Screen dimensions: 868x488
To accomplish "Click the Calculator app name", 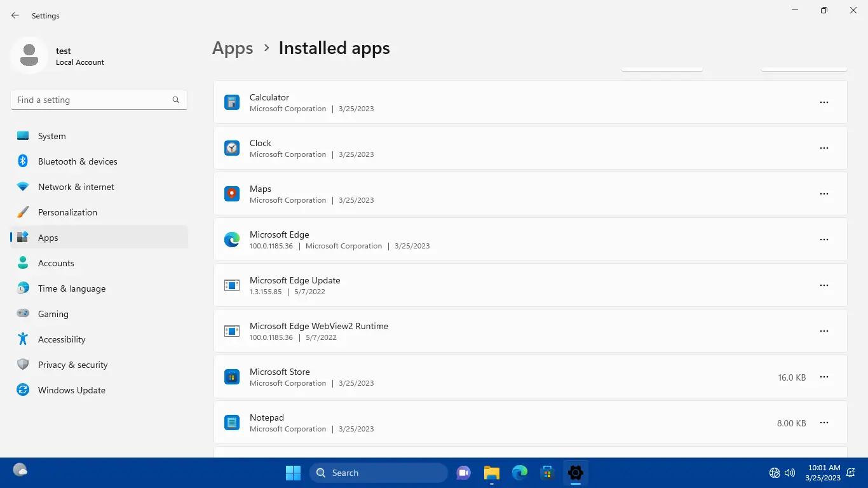I will pos(269,97).
